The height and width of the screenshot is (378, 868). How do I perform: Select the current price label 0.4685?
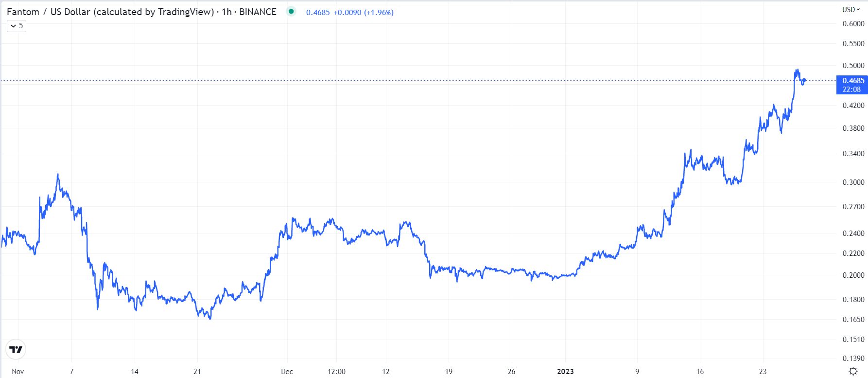(x=853, y=81)
